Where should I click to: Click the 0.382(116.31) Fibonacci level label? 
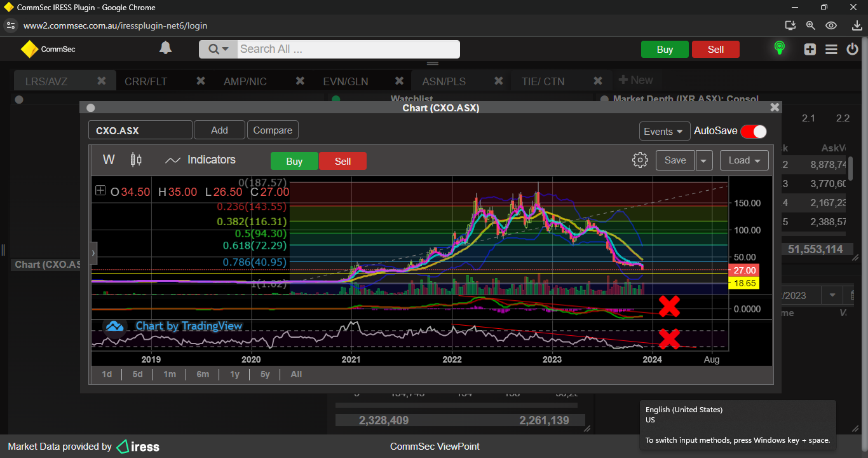(252, 222)
